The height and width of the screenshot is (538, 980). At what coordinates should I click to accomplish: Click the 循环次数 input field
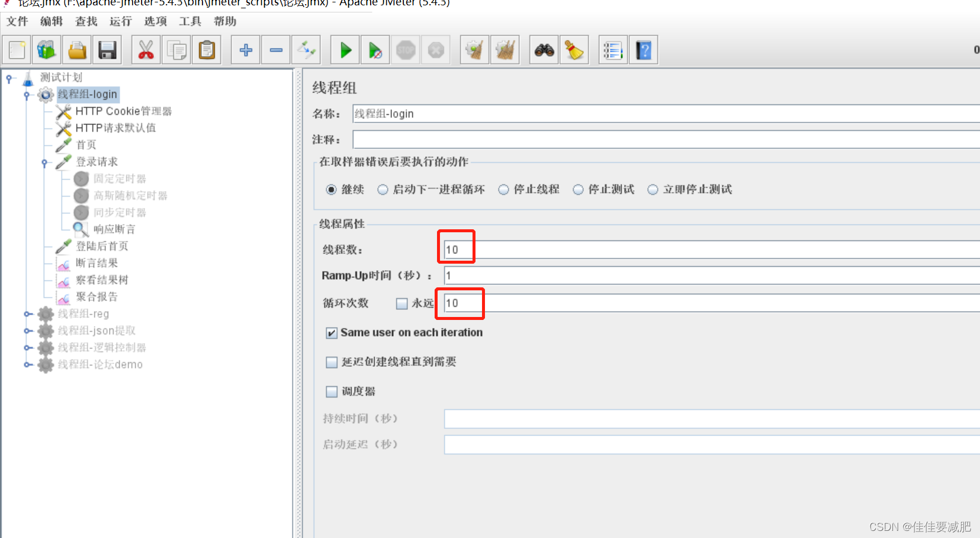[x=712, y=303]
